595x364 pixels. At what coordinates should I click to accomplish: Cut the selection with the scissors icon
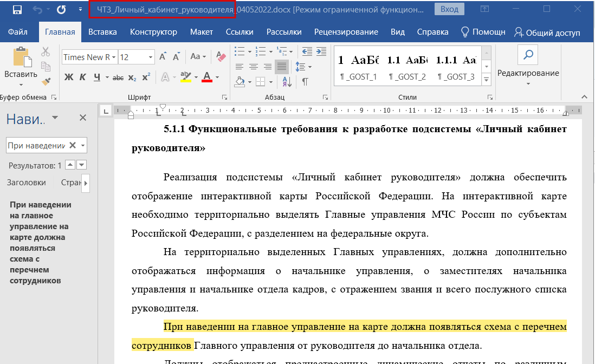tap(46, 51)
